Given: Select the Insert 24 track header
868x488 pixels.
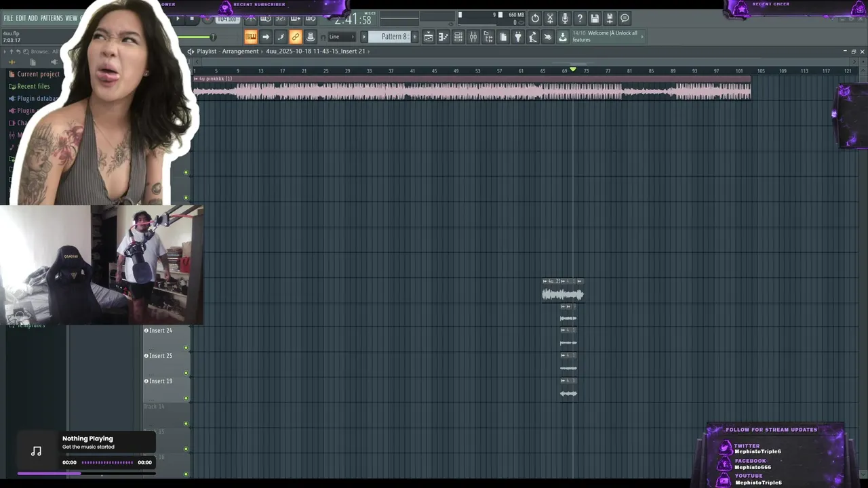Looking at the screenshot, I should pyautogui.click(x=166, y=338).
